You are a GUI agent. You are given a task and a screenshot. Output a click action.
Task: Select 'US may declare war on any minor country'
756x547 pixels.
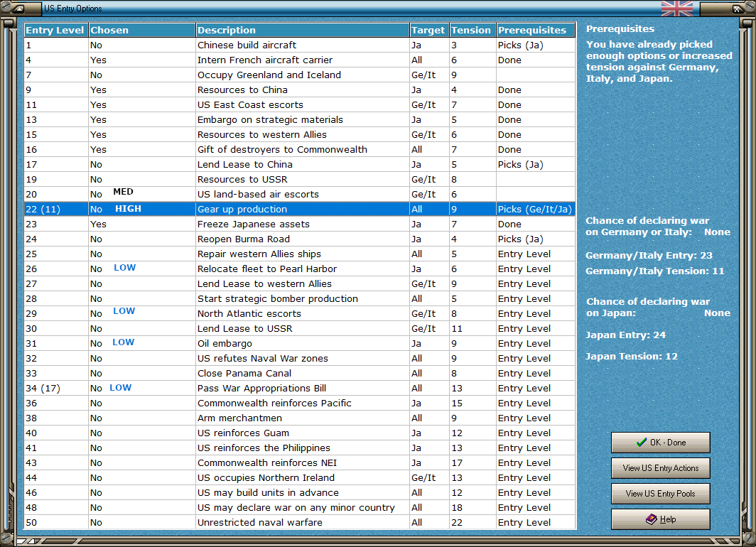[x=300, y=508]
